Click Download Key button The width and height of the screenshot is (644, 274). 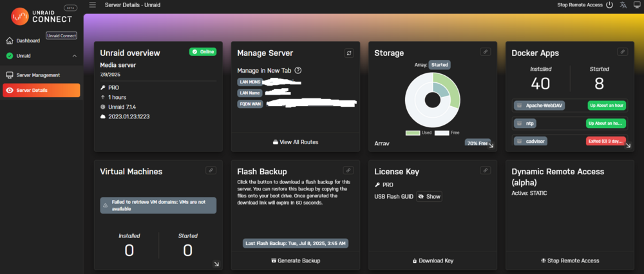pyautogui.click(x=433, y=260)
